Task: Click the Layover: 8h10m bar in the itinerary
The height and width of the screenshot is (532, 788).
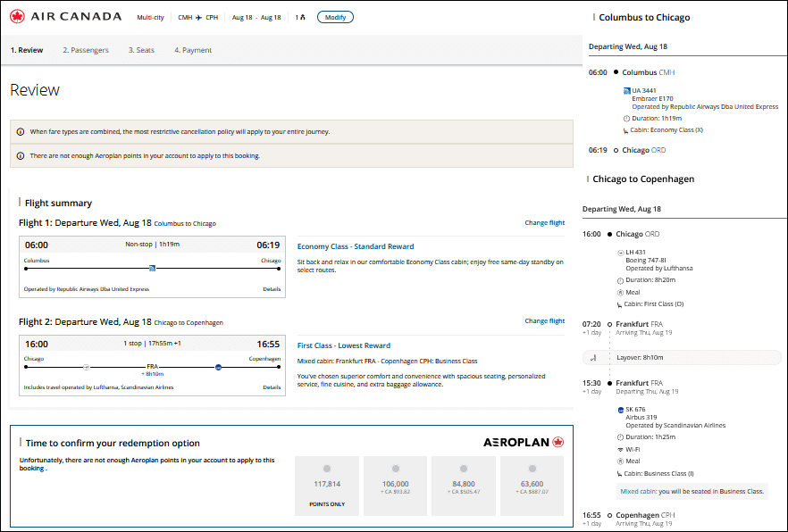Action: (x=682, y=358)
